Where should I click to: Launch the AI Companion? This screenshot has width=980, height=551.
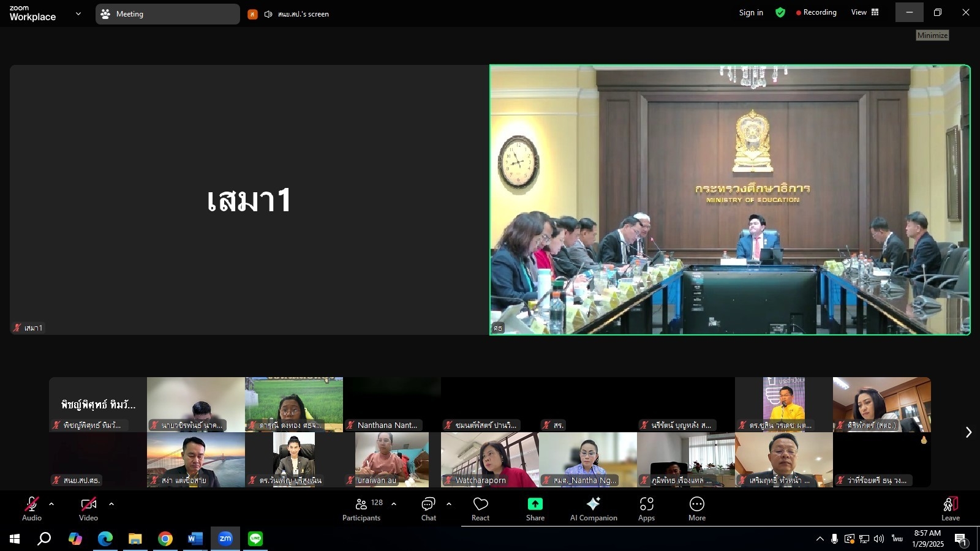[x=594, y=509]
